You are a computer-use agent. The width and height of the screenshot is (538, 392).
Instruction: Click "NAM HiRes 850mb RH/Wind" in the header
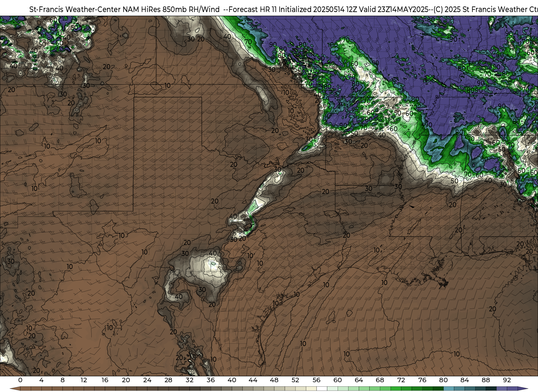pos(171,9)
